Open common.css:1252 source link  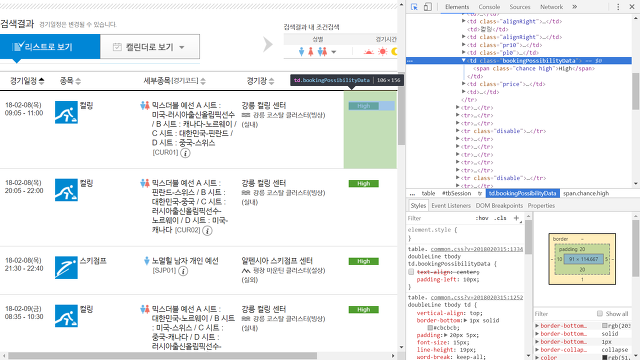(477, 298)
